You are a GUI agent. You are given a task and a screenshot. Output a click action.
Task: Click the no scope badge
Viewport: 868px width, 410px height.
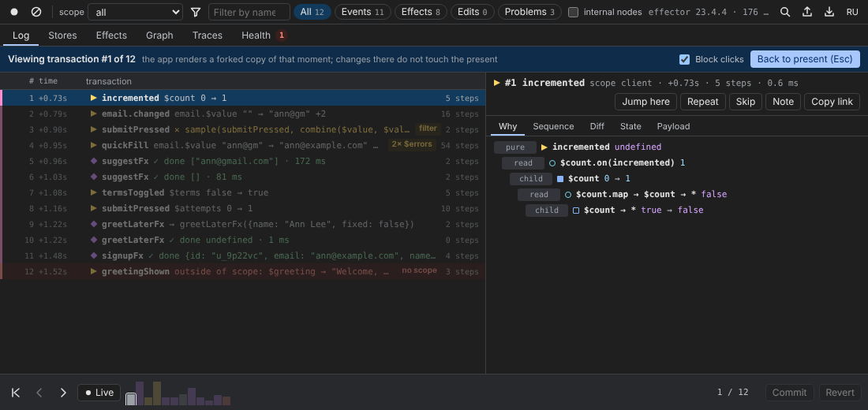[x=419, y=270]
